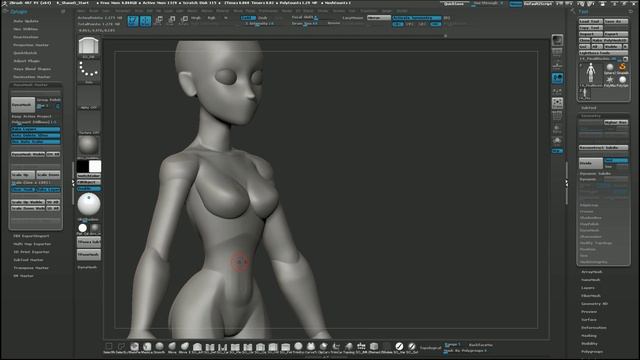
Task: Open the Alpha Off slot
Action: 89,97
